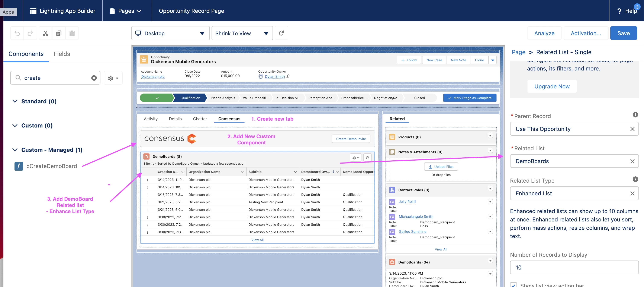Toggle Show list view action bar checkbox
The image size is (644, 287).
tap(513, 285)
